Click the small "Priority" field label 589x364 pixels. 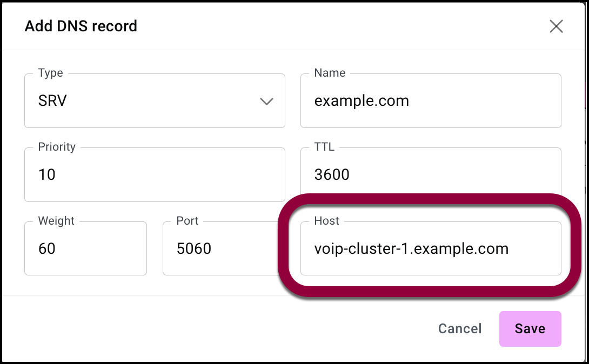[x=57, y=147]
